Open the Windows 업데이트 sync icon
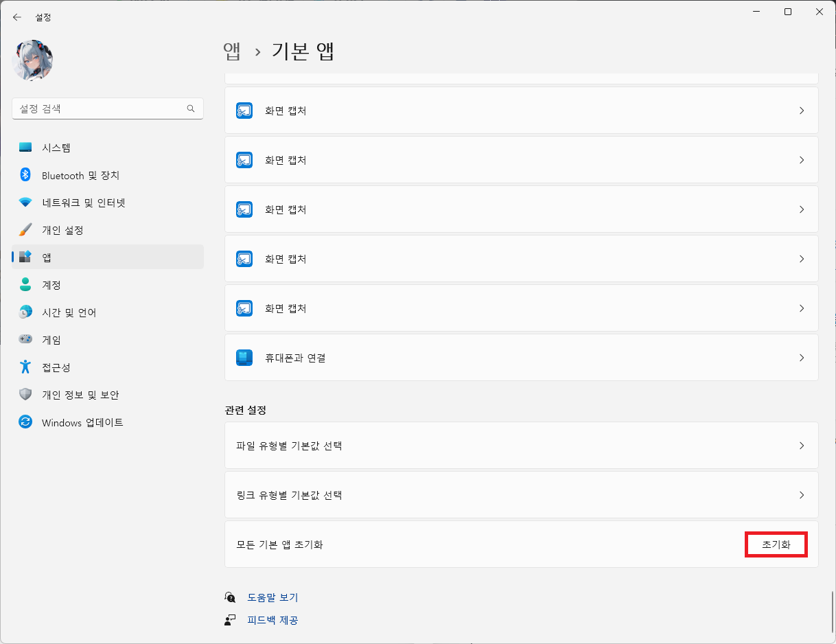836x644 pixels. click(x=25, y=422)
